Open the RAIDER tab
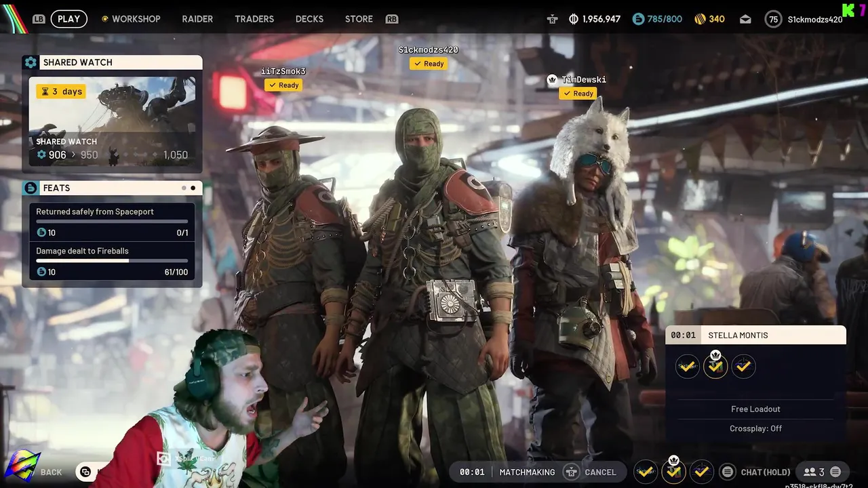Screen dimensions: 868x488 pos(197,19)
